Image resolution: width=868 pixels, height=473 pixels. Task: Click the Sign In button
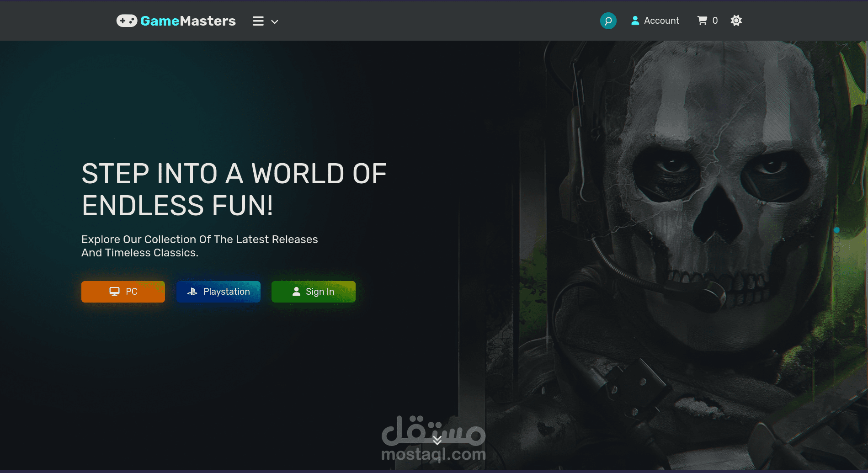point(314,291)
